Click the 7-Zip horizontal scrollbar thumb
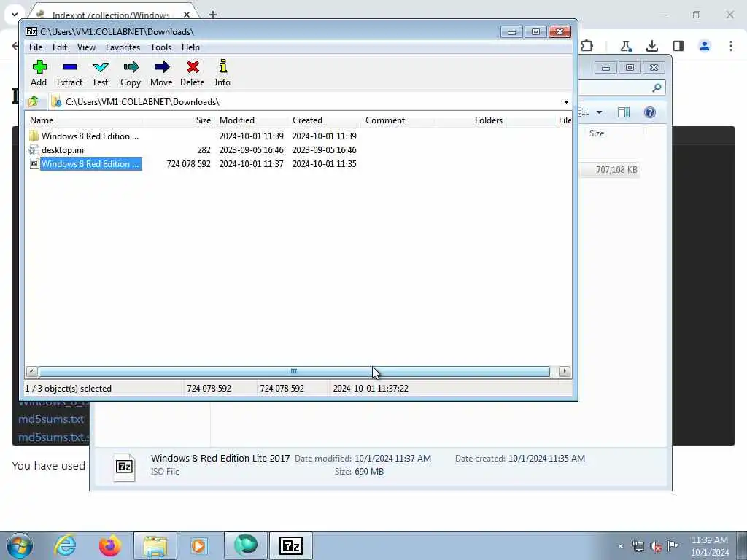The width and height of the screenshot is (747, 560). [294, 371]
